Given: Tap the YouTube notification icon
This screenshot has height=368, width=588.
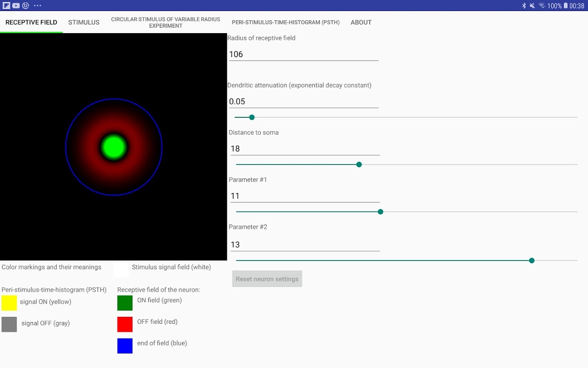Looking at the screenshot, I should (x=16, y=6).
